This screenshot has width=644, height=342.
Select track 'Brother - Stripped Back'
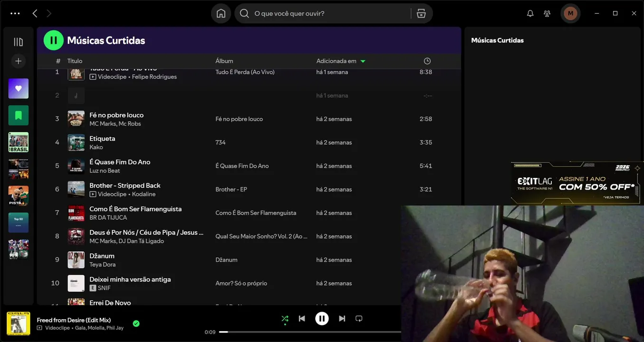[x=125, y=185]
